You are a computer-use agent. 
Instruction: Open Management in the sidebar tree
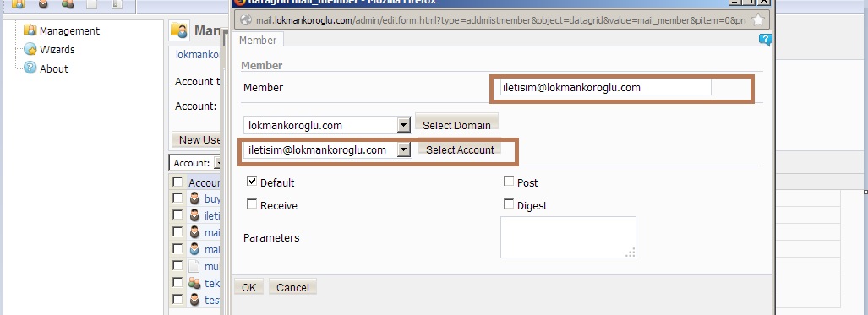[69, 31]
